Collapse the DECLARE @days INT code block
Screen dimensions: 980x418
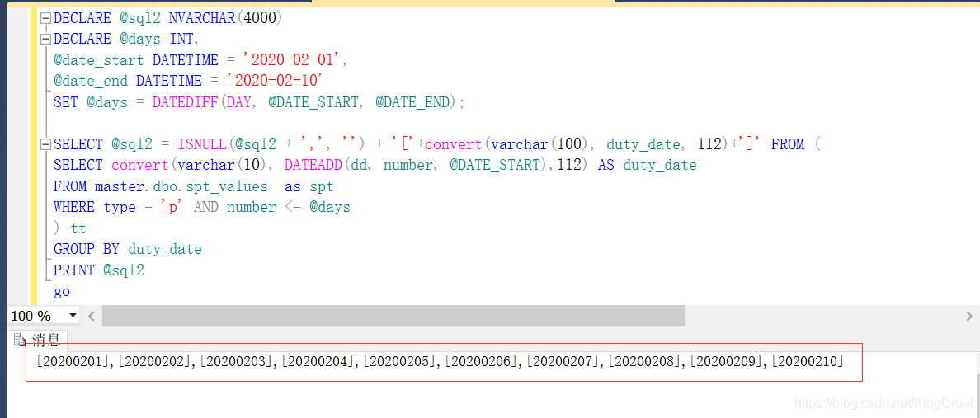tap(45, 40)
